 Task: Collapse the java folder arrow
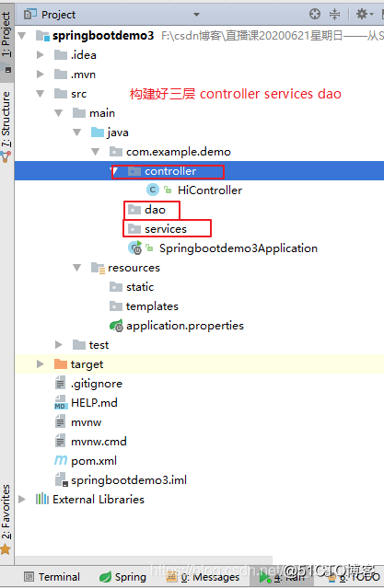[x=77, y=133]
